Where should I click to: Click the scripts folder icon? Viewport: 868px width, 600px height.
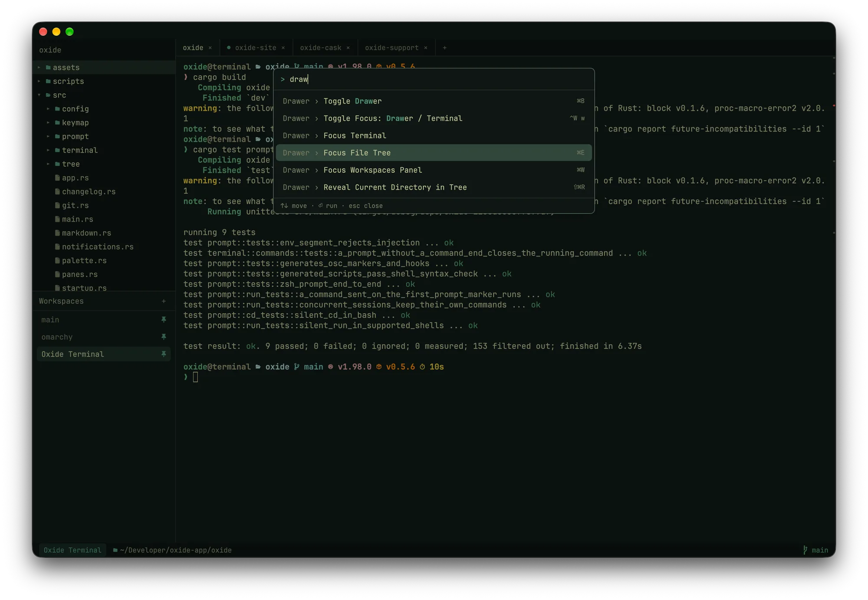pyautogui.click(x=48, y=81)
